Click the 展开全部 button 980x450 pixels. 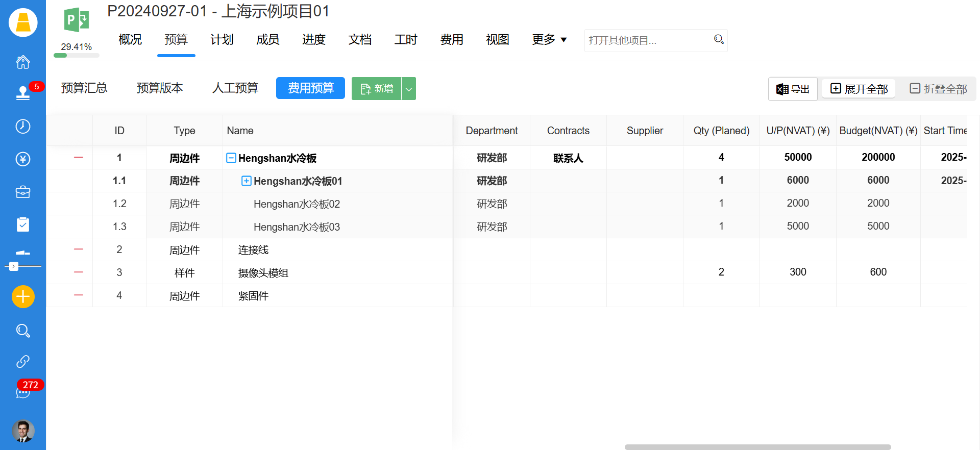point(859,89)
